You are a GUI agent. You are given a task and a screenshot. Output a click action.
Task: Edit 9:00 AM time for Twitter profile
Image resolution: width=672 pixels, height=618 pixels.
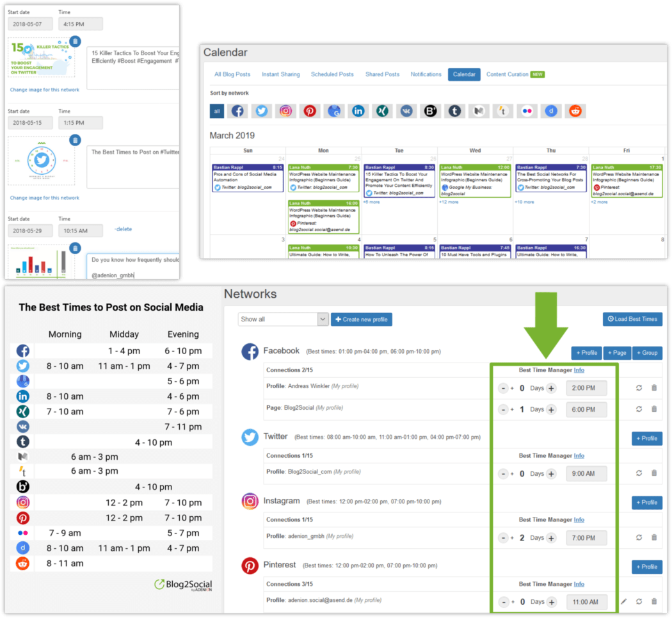coord(586,473)
